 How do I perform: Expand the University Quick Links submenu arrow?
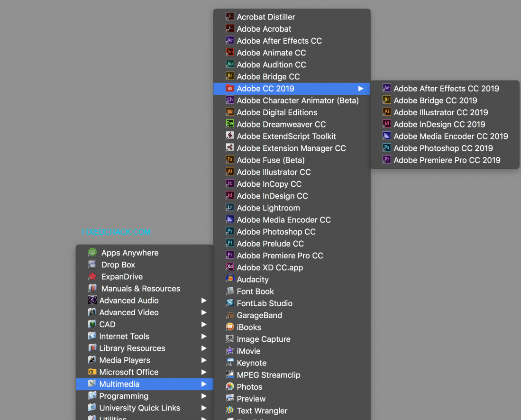tap(204, 408)
